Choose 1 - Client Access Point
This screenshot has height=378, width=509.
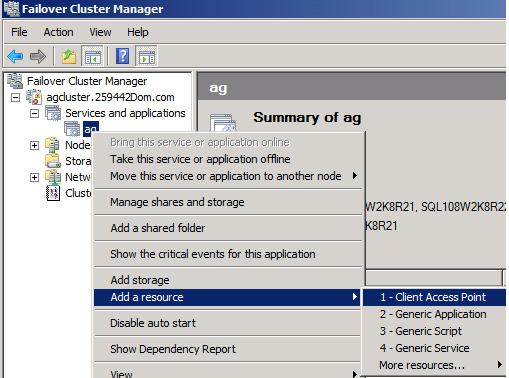(x=434, y=297)
